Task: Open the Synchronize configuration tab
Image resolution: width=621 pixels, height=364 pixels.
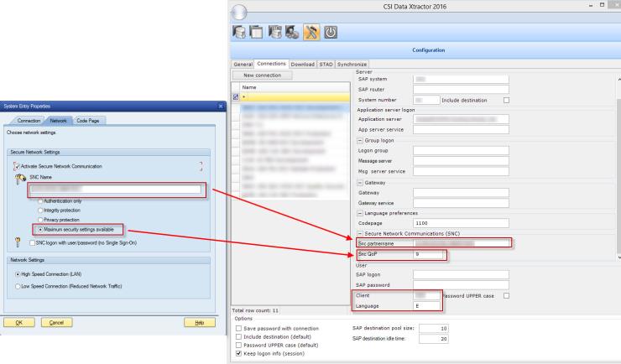Action: [352, 64]
